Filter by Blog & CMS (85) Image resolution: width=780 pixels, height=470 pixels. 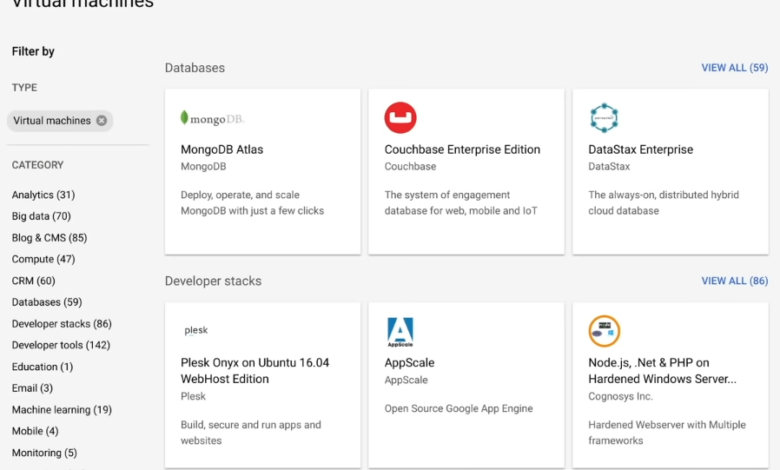[49, 238]
